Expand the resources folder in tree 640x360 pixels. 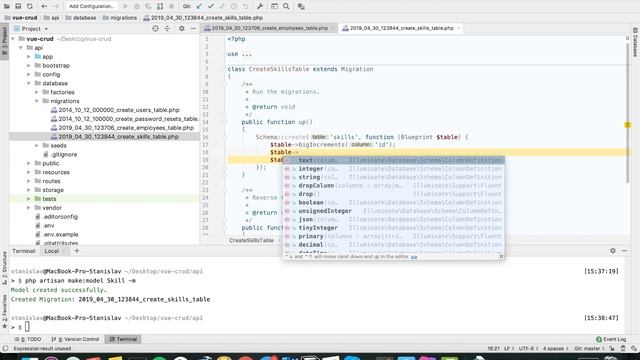29,172
